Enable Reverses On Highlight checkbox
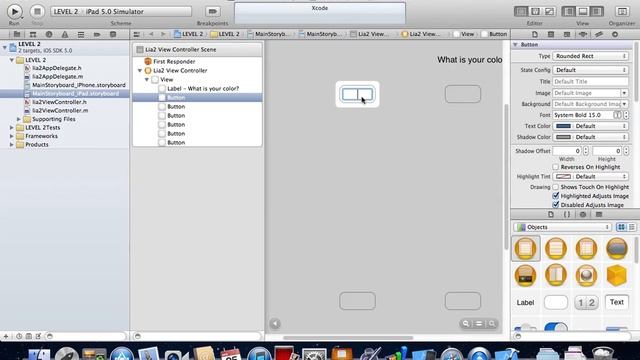 tap(556, 167)
